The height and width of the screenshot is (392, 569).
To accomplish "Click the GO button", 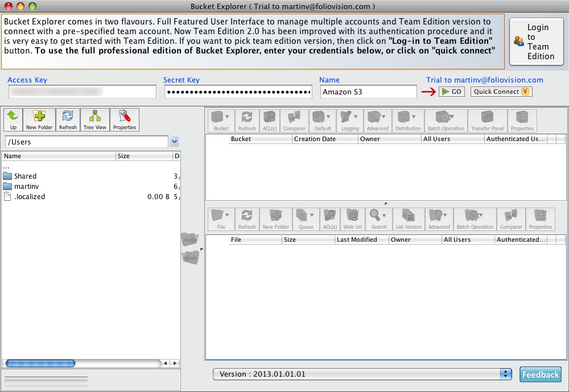I will (x=452, y=92).
